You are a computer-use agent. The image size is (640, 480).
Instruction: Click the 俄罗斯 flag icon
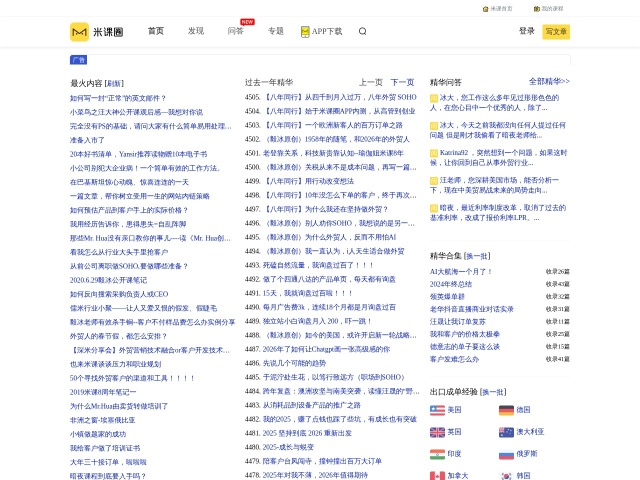coord(506,454)
